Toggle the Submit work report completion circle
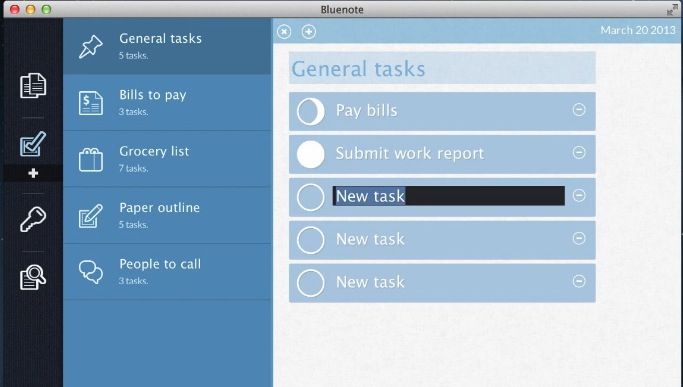Viewport: 683px width, 387px height. pos(311,154)
